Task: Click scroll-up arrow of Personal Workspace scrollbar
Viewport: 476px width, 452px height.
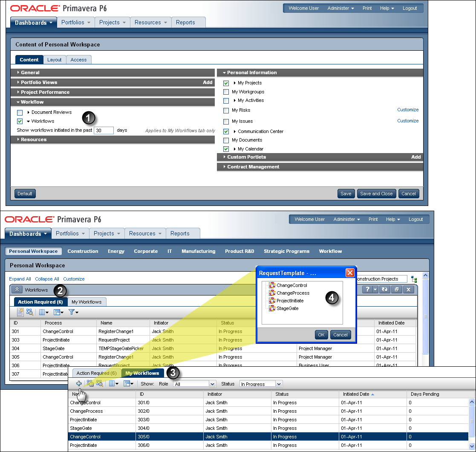Action: click(x=425, y=275)
